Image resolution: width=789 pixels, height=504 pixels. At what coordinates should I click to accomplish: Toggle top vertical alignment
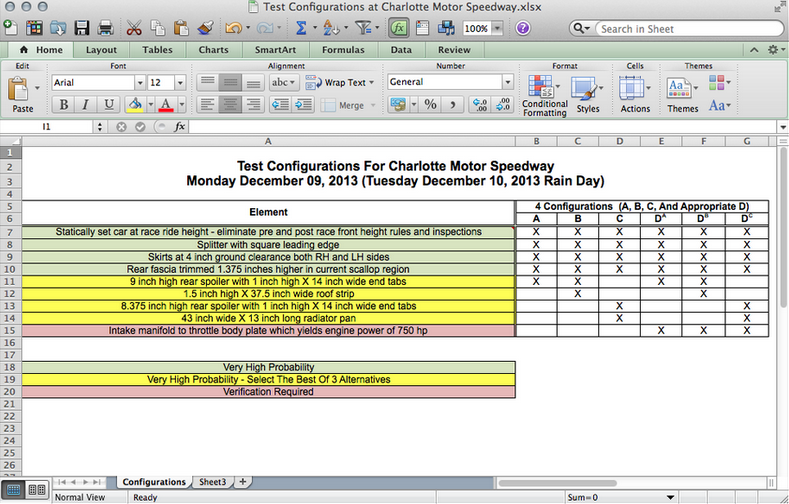pyautogui.click(x=207, y=82)
